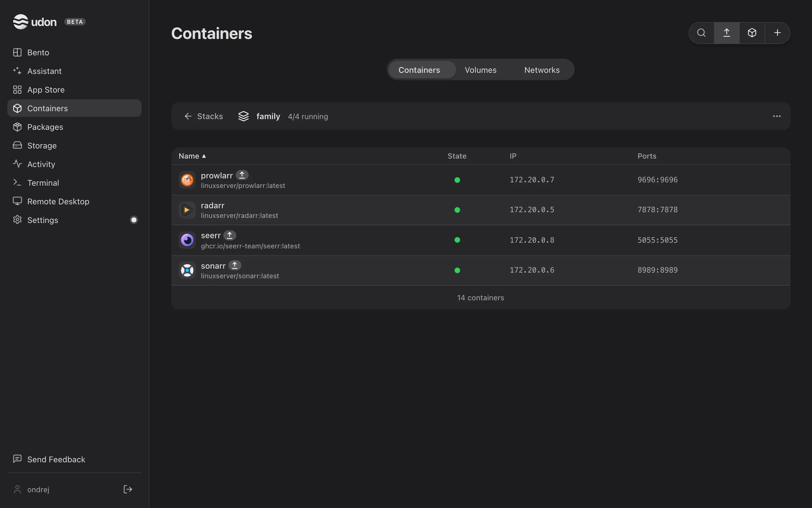Click the radarr green running state dot

click(x=457, y=210)
